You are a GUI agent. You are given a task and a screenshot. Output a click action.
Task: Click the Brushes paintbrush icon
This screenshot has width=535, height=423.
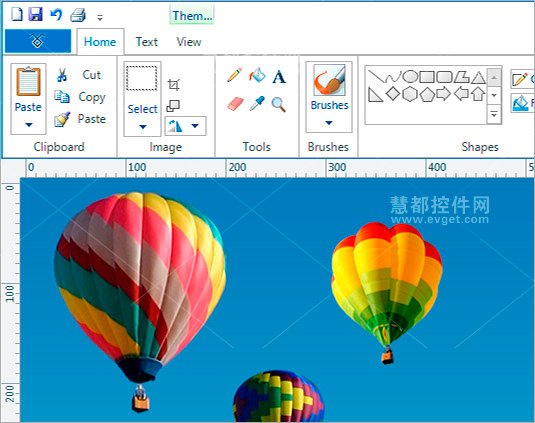(x=329, y=80)
